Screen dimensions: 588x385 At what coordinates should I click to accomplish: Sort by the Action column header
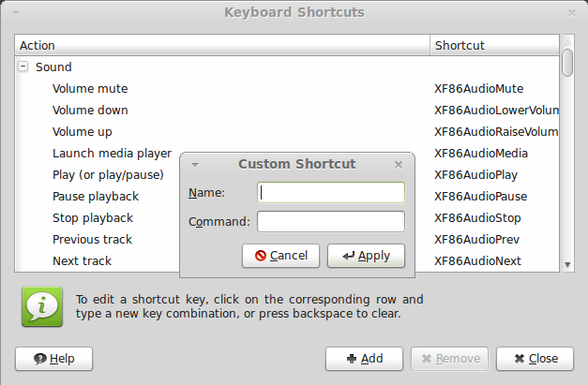(x=222, y=45)
